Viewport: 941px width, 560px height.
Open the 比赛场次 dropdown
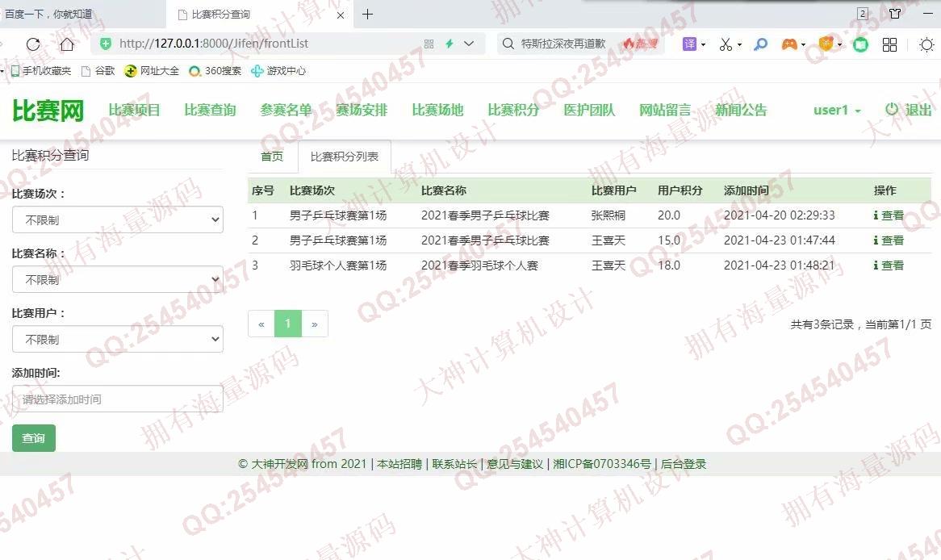tap(118, 219)
